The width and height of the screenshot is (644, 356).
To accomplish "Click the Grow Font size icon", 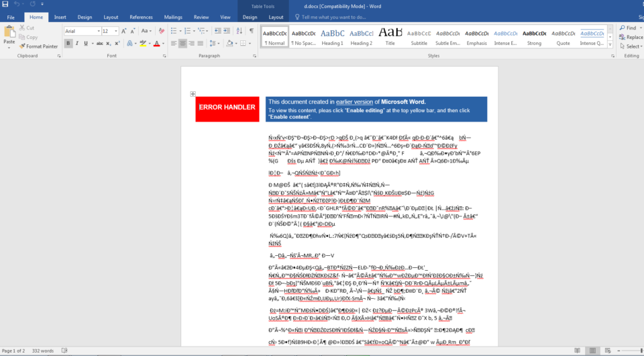I will [124, 31].
